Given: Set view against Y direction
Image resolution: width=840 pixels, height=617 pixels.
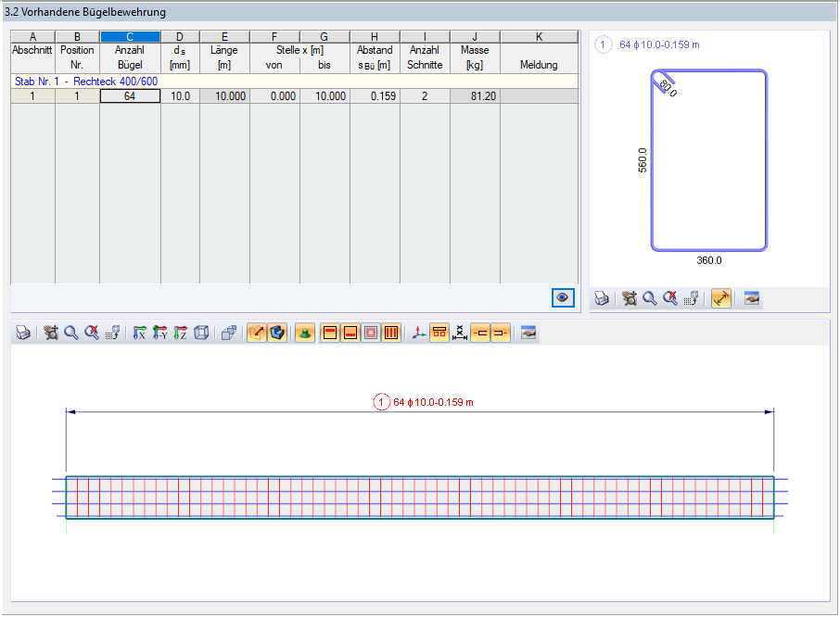Looking at the screenshot, I should [159, 333].
